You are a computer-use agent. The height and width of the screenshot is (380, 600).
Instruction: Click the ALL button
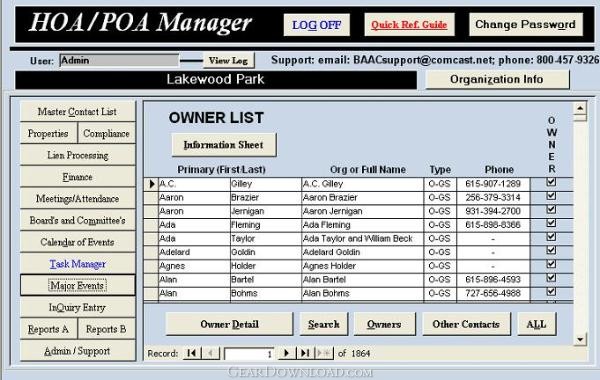pyautogui.click(x=536, y=324)
